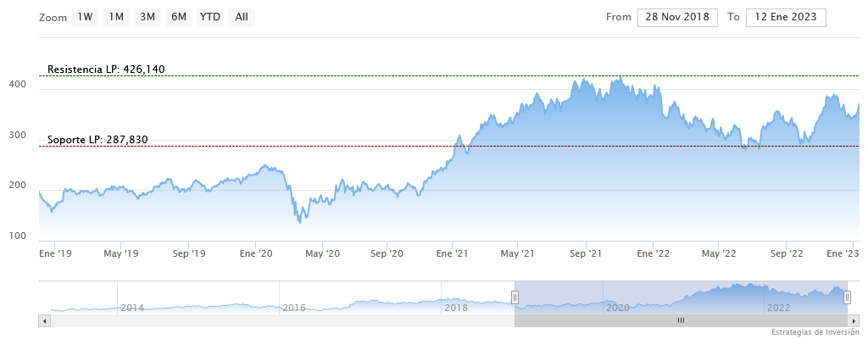Click the scrollbar thumb grip
Image resolution: width=868 pixels, height=339 pixels.
click(x=680, y=321)
